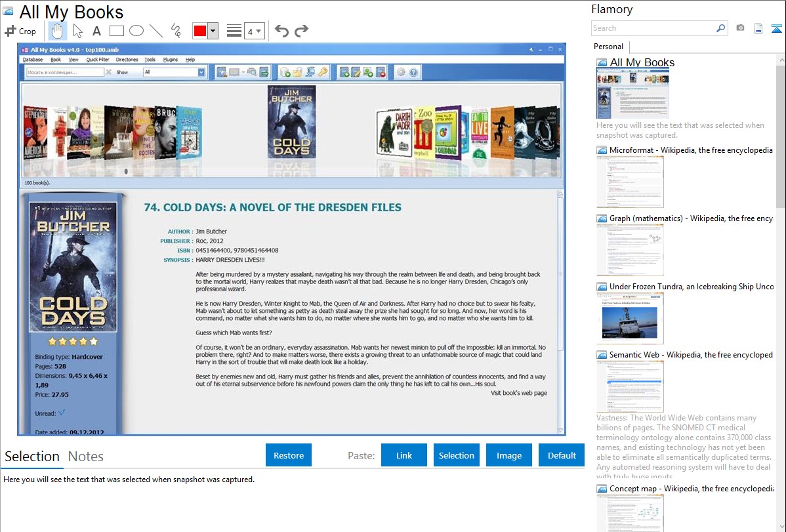Viewport: 786px width, 532px height.
Task: Click the All My Books title link
Action: point(642,63)
